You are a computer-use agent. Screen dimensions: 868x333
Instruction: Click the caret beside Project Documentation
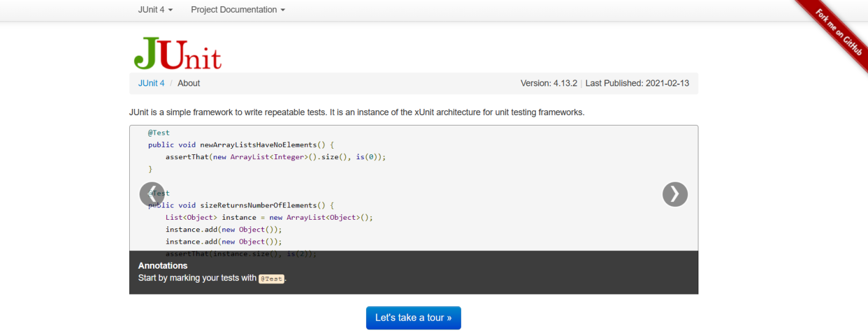pyautogui.click(x=283, y=10)
